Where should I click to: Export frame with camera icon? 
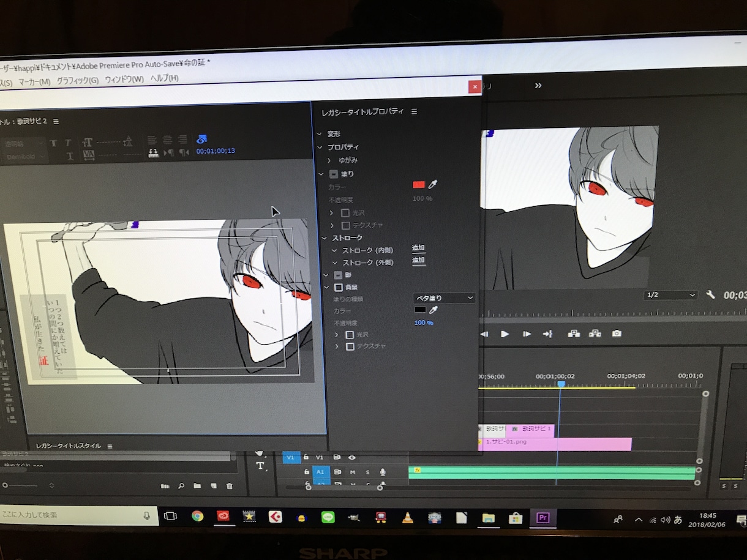617,334
